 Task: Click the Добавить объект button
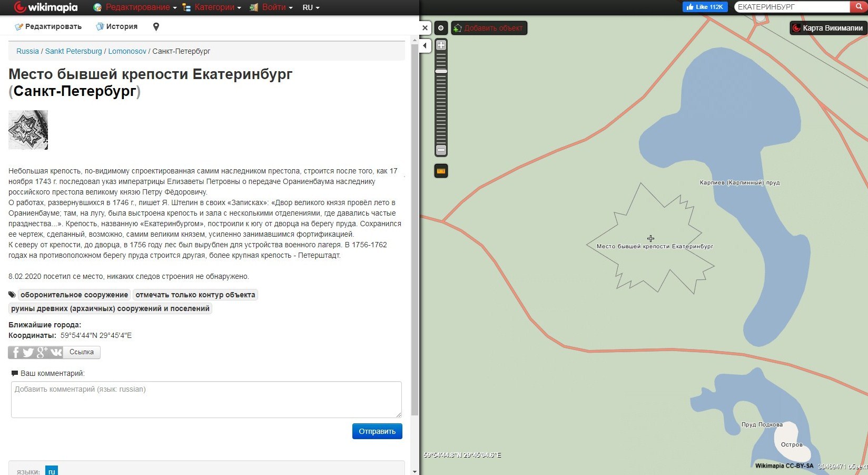(489, 28)
